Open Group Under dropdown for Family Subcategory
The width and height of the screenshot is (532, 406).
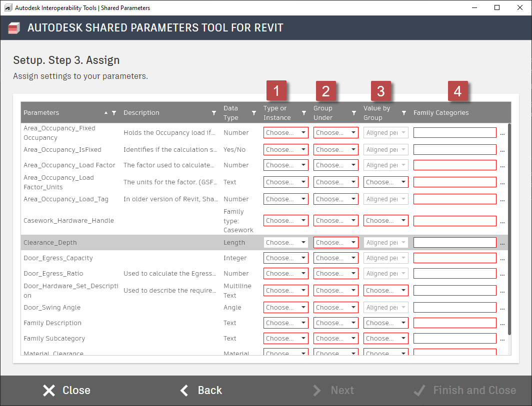(x=336, y=338)
